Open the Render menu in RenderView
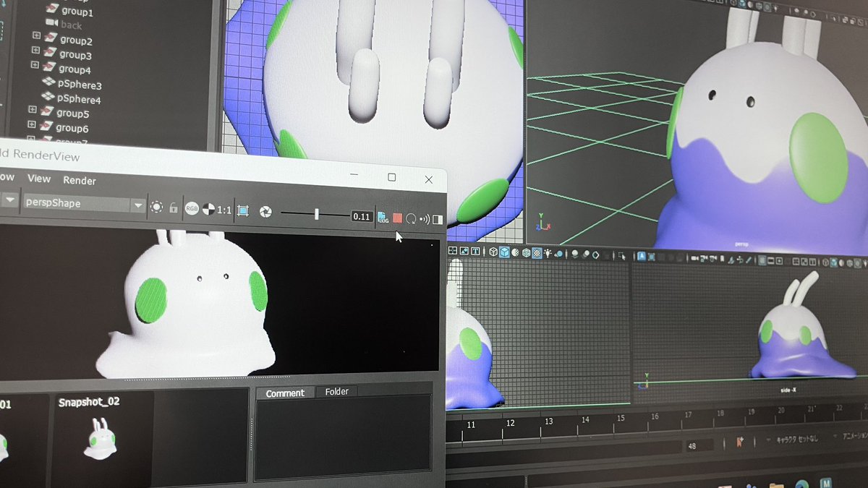 (x=80, y=181)
